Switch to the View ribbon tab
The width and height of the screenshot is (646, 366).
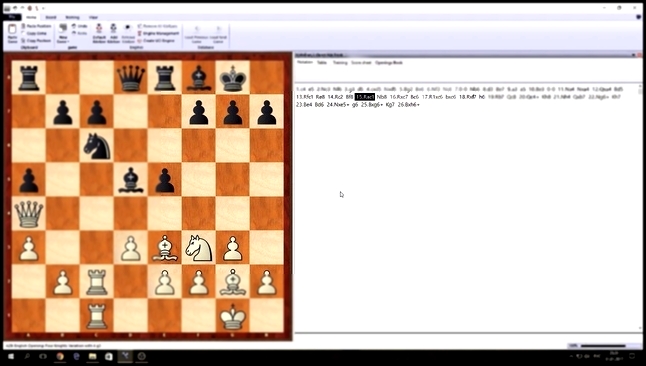point(94,17)
